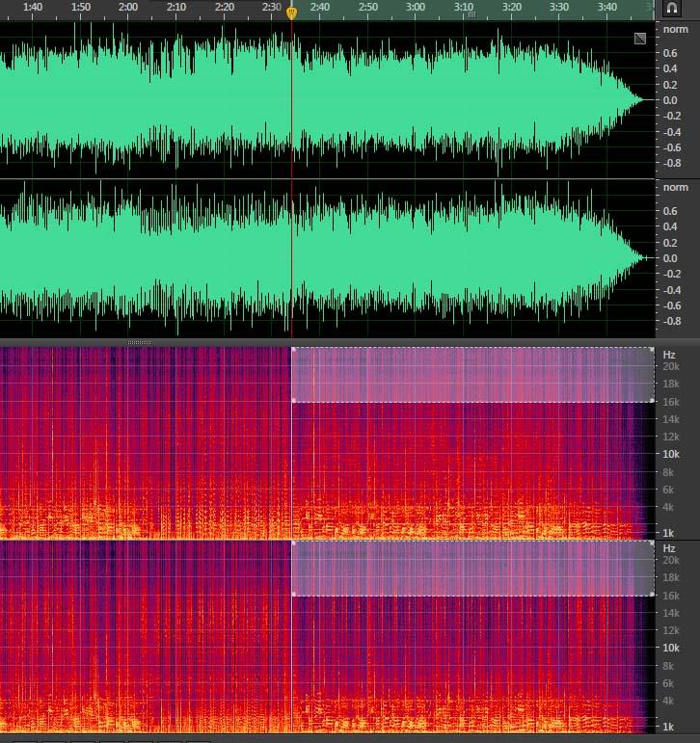Click the 1k label on the lower frequency scale
Viewport: 700px width, 743px height.
pos(668,727)
